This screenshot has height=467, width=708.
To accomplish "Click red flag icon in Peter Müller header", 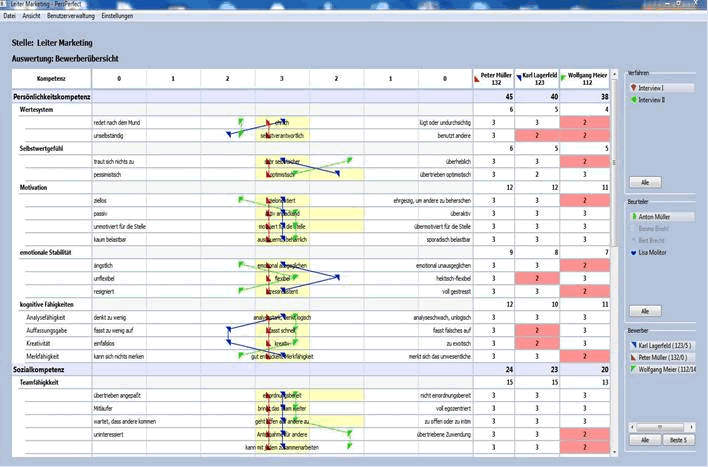I will point(477,79).
